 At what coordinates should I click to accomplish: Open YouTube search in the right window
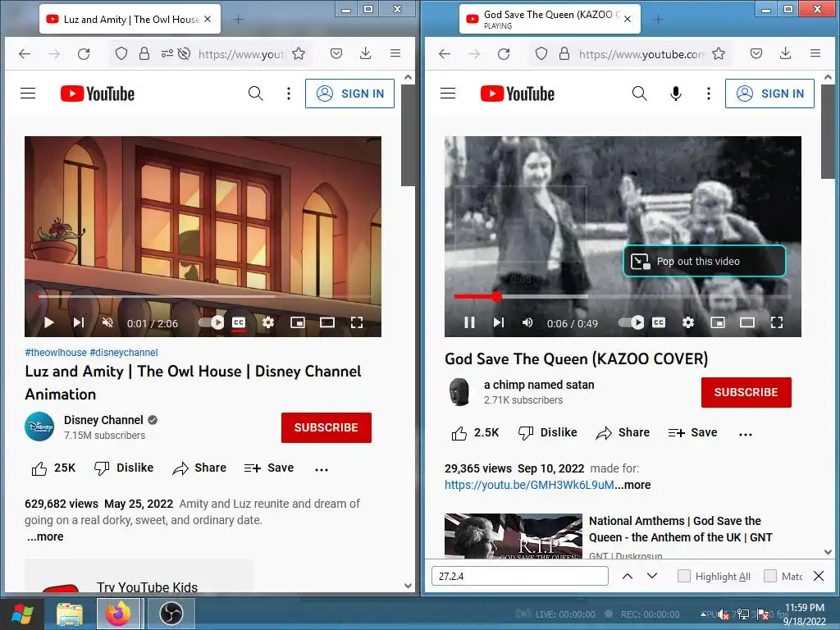(639, 94)
